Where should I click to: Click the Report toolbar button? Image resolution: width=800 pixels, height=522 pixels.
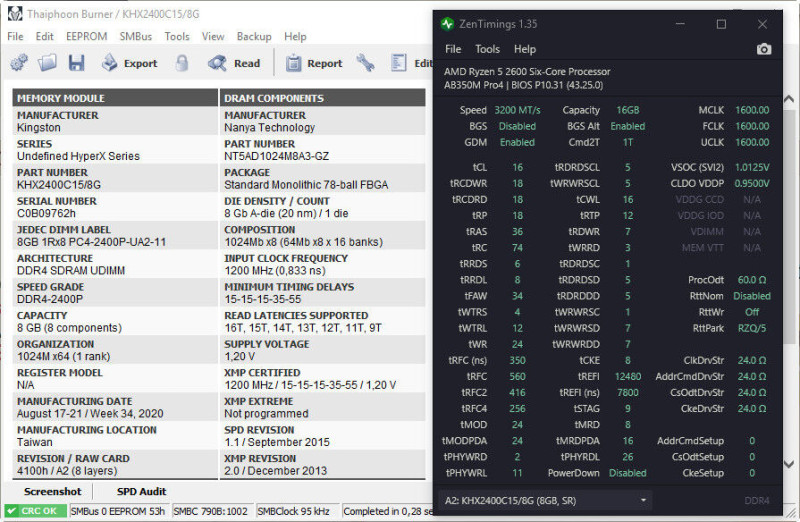[314, 63]
